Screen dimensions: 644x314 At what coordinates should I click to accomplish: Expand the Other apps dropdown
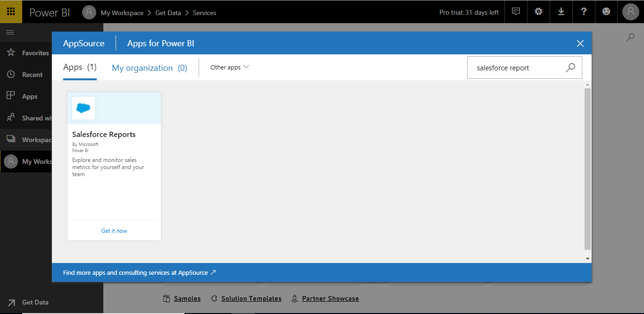tap(229, 67)
